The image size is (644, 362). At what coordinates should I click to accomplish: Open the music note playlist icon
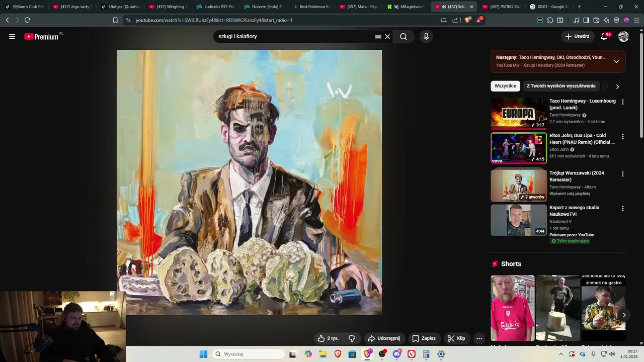tap(577, 20)
